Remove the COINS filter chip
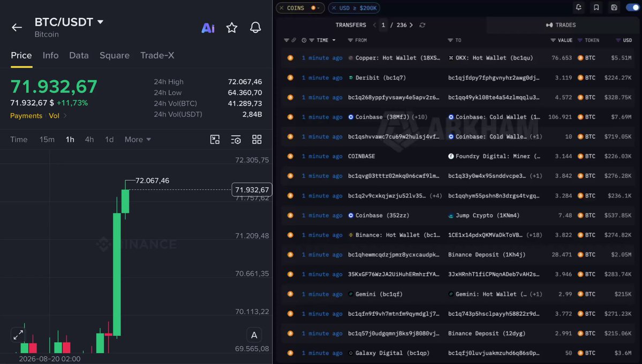Image resolution: width=642 pixels, height=364 pixels. point(281,8)
